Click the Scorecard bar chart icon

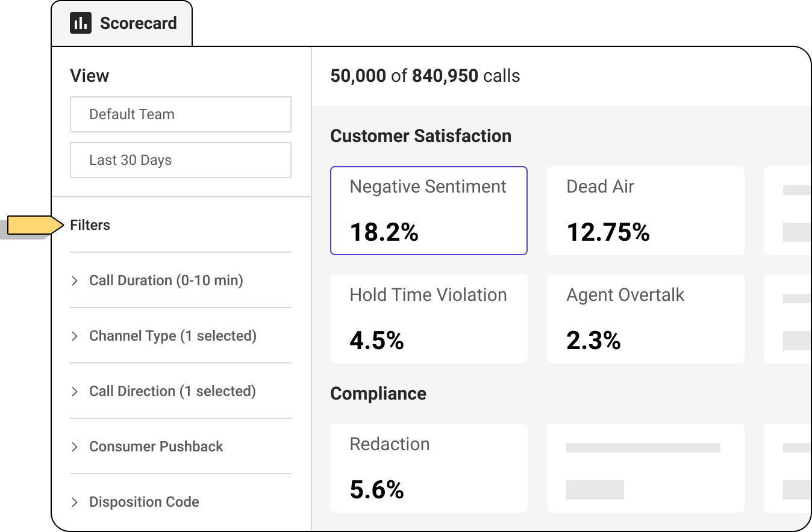[x=81, y=23]
